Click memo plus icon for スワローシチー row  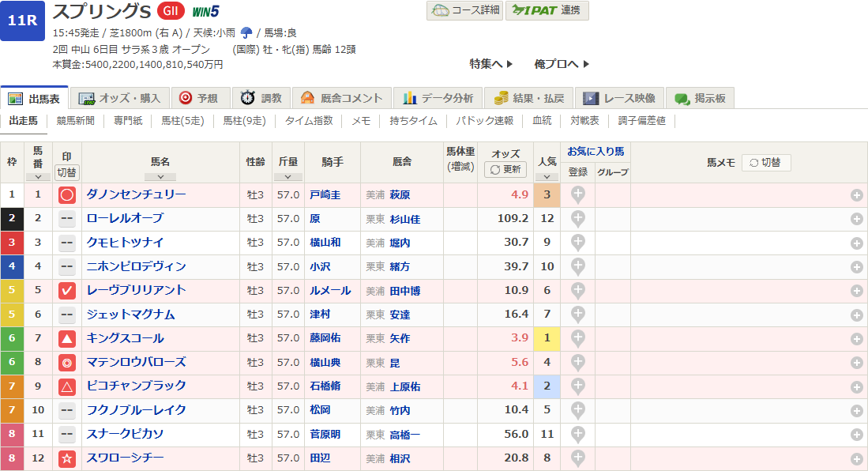click(x=856, y=459)
